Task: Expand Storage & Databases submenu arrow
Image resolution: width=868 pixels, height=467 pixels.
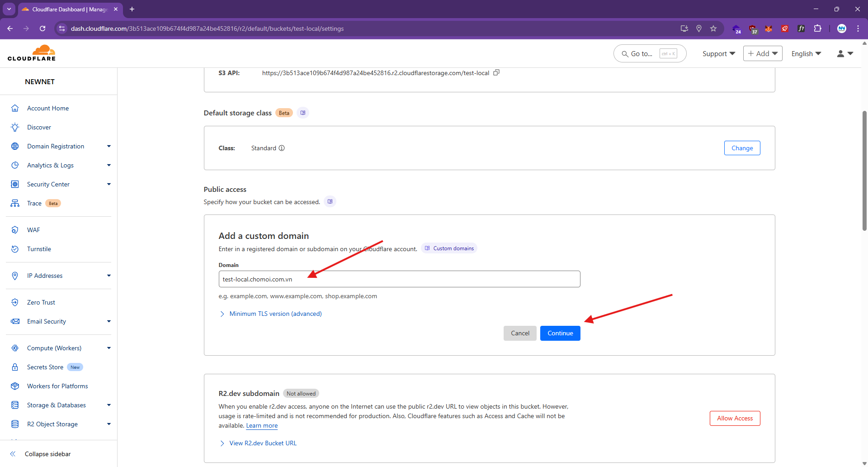Action: click(109, 405)
